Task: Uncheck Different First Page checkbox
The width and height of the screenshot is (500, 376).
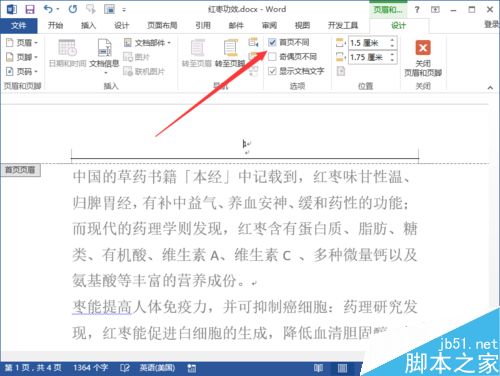Action: (x=272, y=42)
